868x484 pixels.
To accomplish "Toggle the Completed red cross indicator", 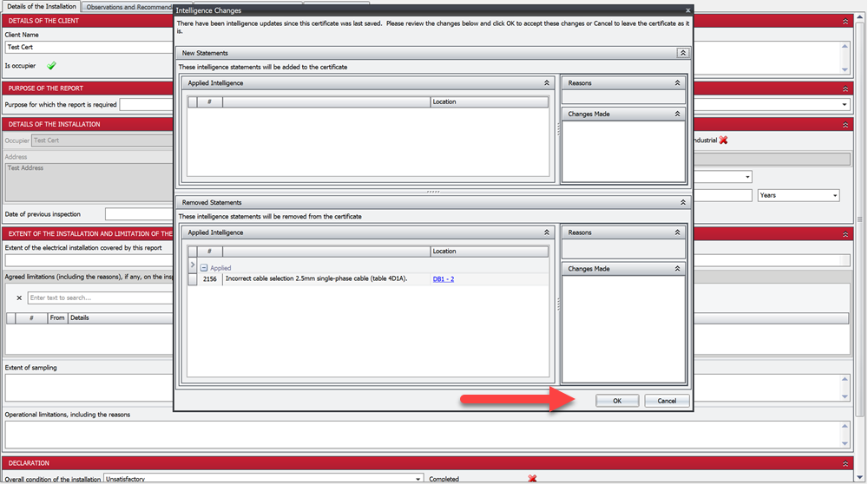I will [532, 479].
